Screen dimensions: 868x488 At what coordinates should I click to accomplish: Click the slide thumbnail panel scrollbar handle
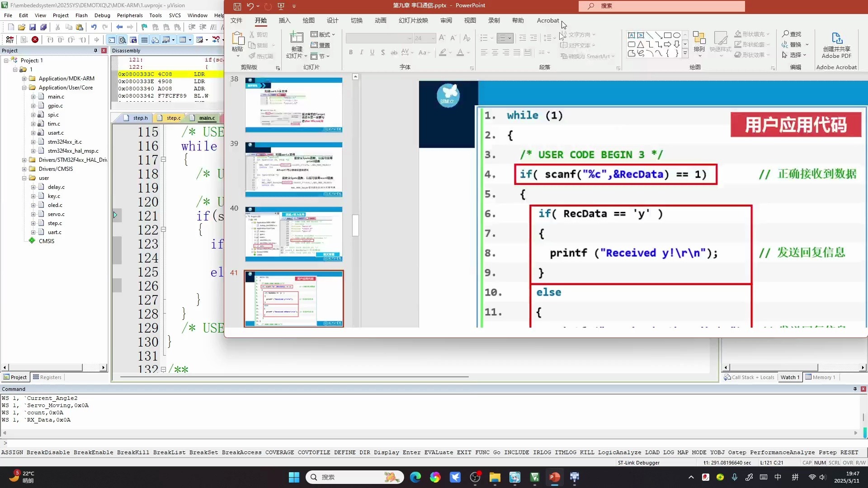click(355, 225)
